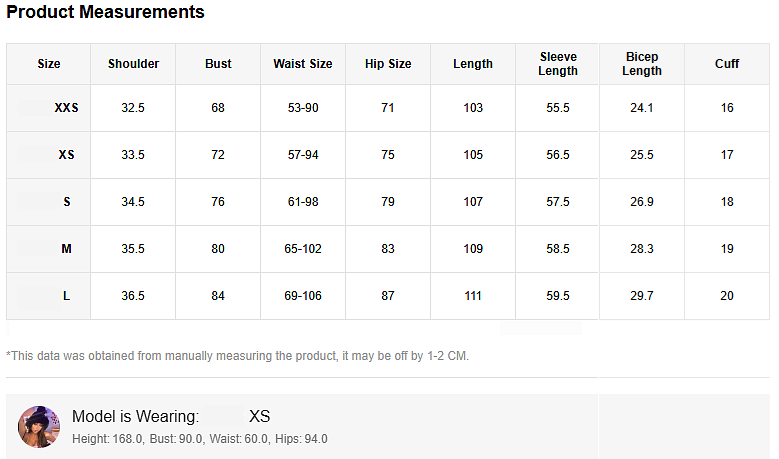Click the S size row label
779x459 pixels.
click(66, 202)
